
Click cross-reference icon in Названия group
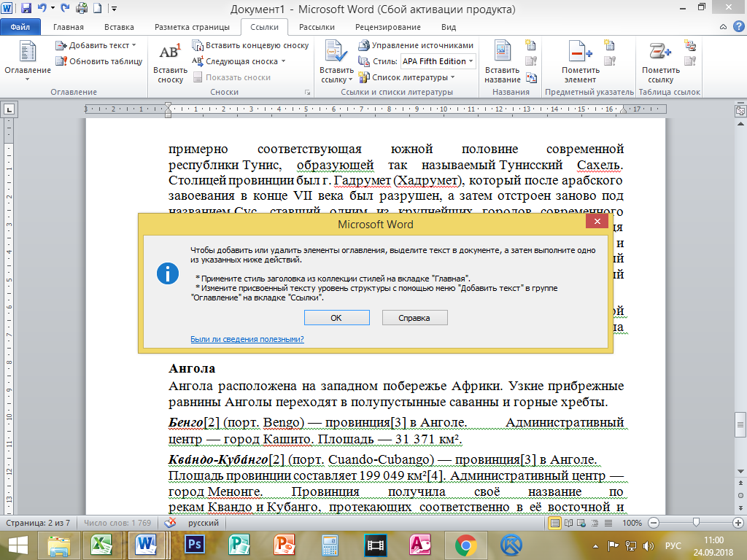pos(531,77)
